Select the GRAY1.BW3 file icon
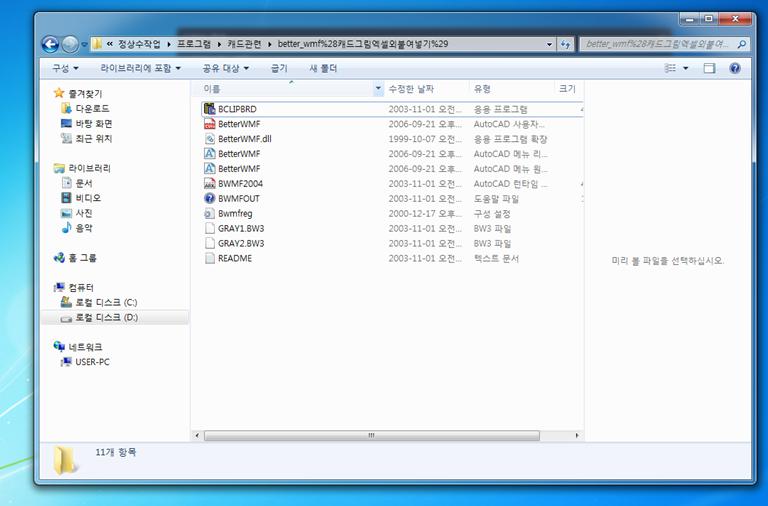This screenshot has width=768, height=506. (210, 228)
